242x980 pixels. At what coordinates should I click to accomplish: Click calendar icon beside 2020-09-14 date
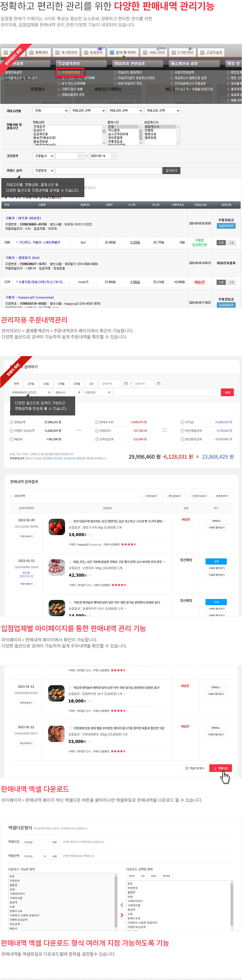[x=115, y=156]
